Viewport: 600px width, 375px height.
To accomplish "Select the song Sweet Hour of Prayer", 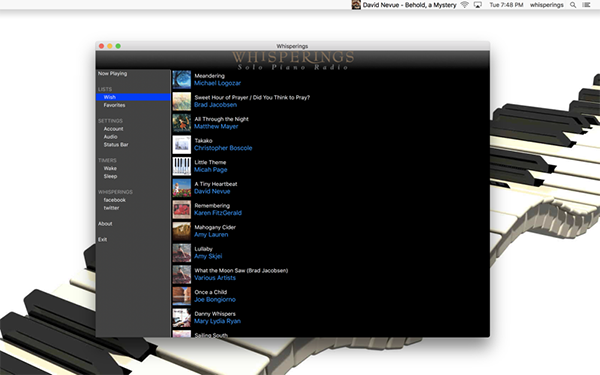I will [252, 98].
